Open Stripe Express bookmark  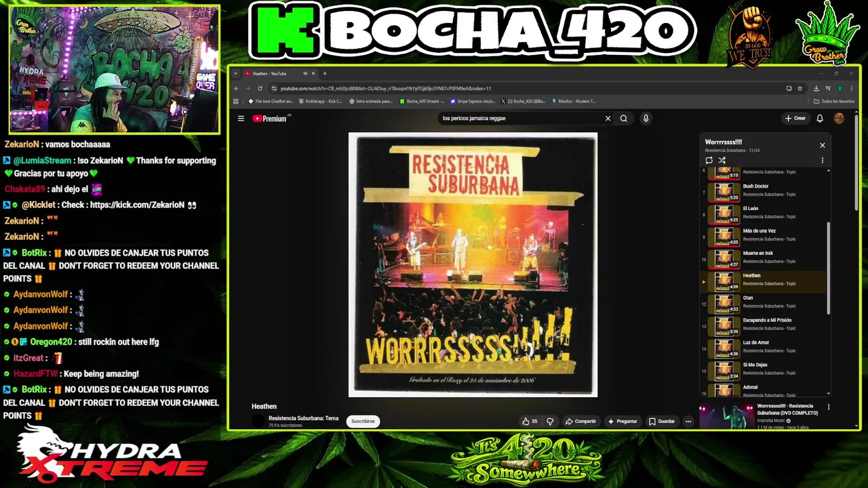point(473,102)
